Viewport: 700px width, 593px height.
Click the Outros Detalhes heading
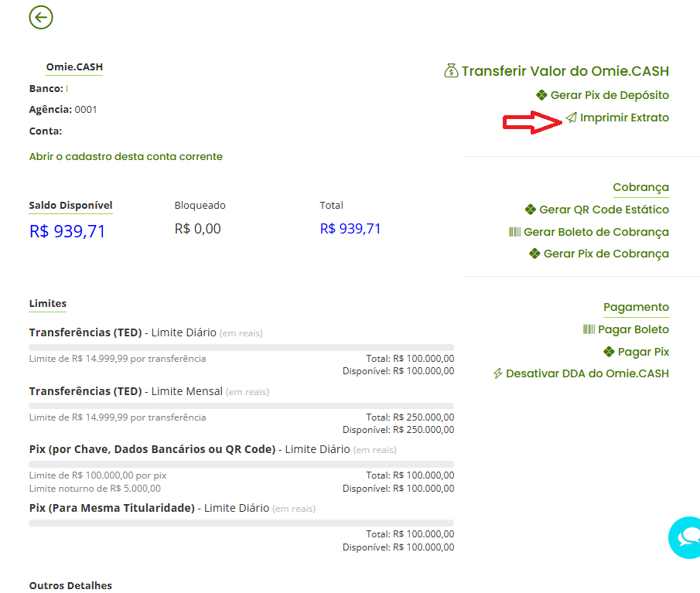pyautogui.click(x=70, y=585)
